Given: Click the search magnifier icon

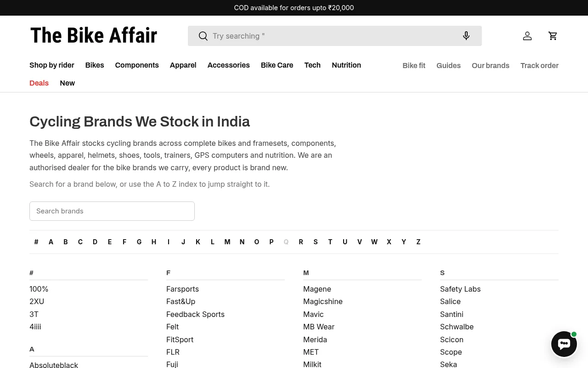Looking at the screenshot, I should (x=203, y=36).
